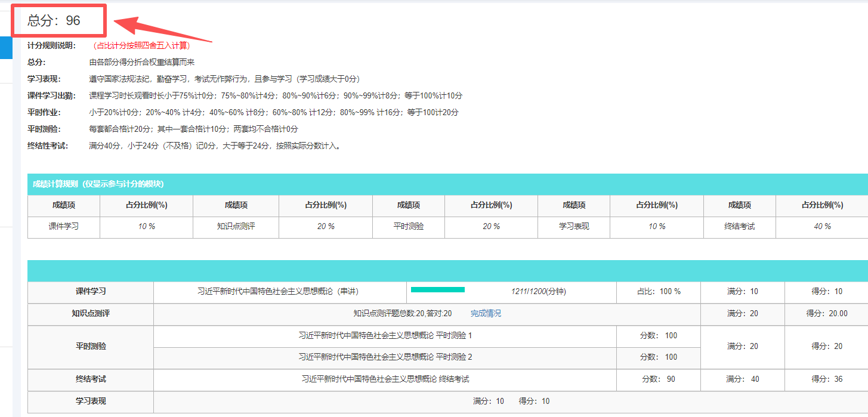This screenshot has width=868, height=417.
Task: Click the red arrow pointing at total score
Action: pos(162,30)
